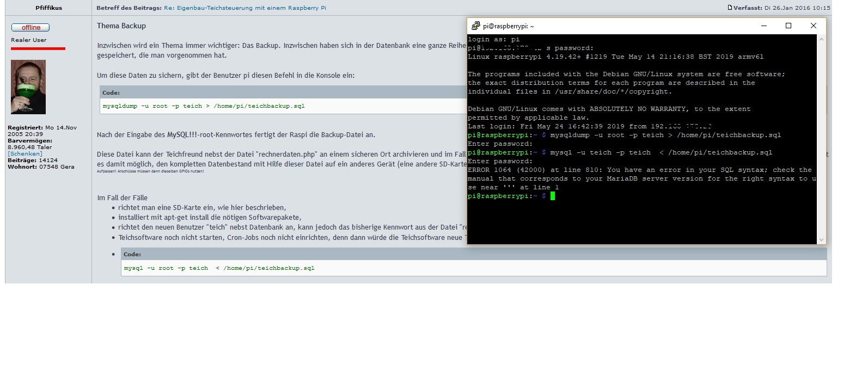This screenshot has width=868, height=377.
Task: Close the pi@raspberrypi terminal window
Action: coord(813,26)
